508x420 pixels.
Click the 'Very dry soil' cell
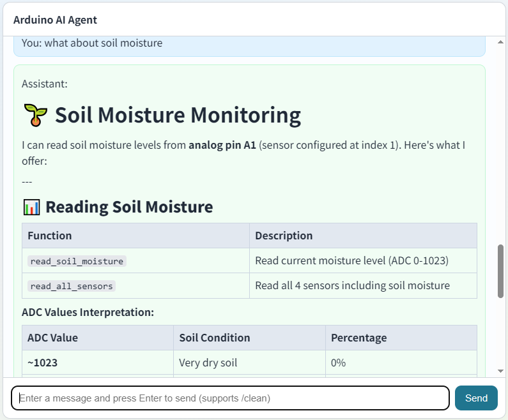pyautogui.click(x=249, y=363)
